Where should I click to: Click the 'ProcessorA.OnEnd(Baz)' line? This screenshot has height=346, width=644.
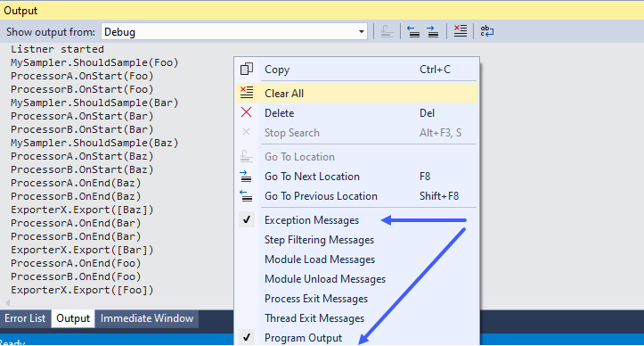[76, 183]
